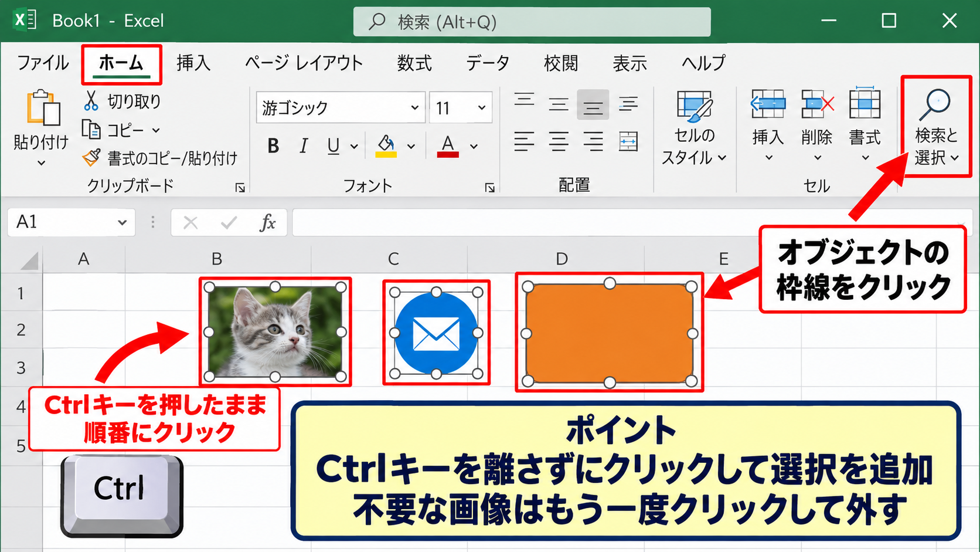Screen dimensions: 980x552
Task: Open 検索と選択 find and select menu
Action: [936, 126]
